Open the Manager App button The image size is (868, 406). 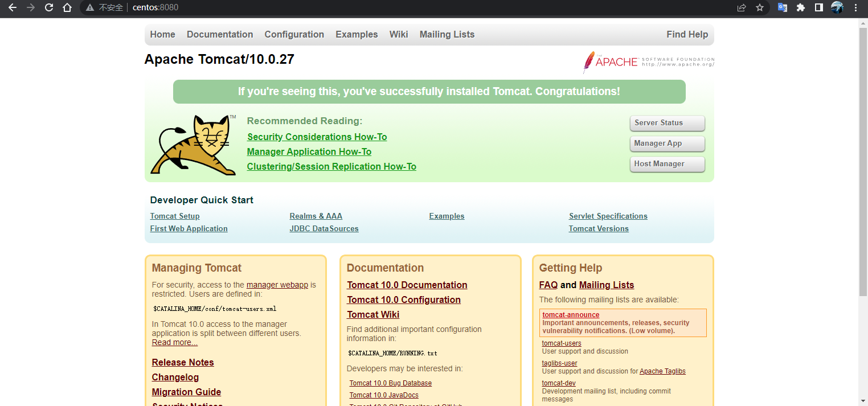coord(667,143)
